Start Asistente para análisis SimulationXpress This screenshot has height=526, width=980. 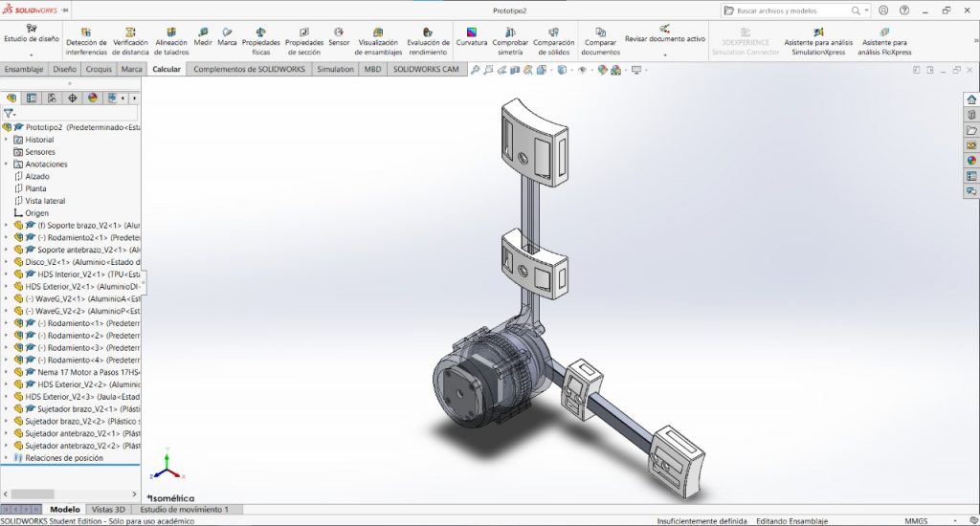coord(819,40)
